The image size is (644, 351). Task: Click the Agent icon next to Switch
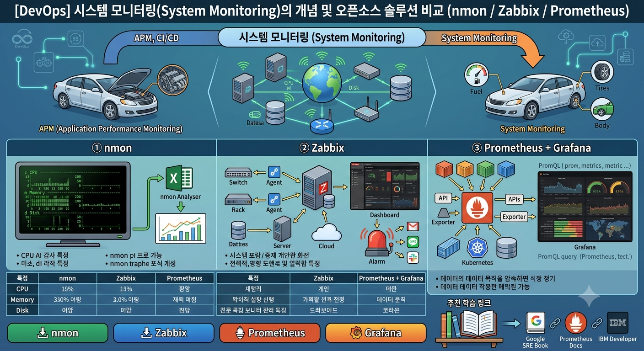pyautogui.click(x=274, y=172)
